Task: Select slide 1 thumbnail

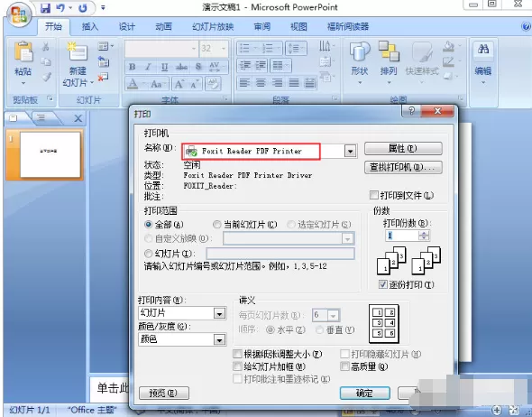Action: click(50, 154)
